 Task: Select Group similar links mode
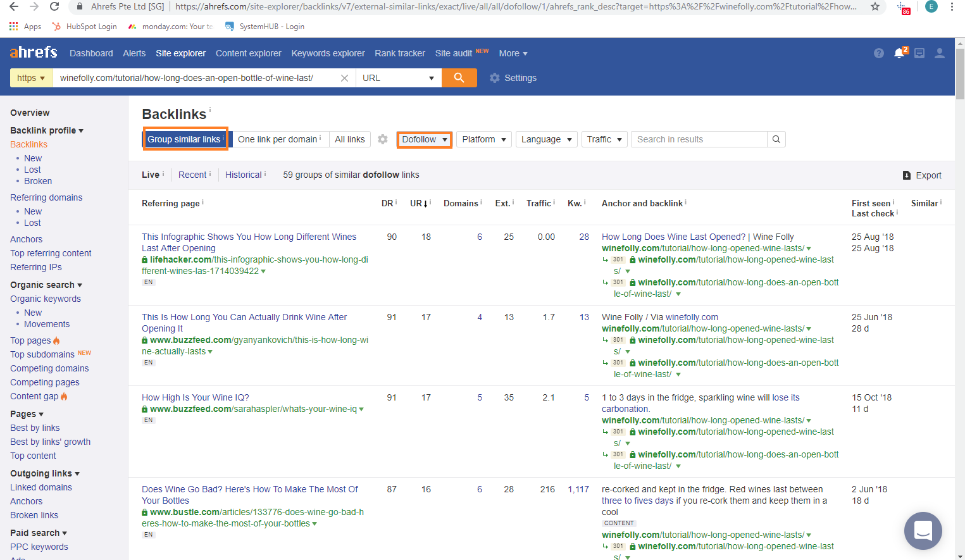(185, 139)
